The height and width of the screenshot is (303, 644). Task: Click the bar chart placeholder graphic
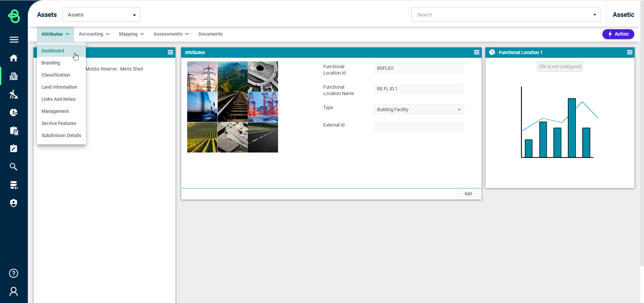(x=559, y=122)
